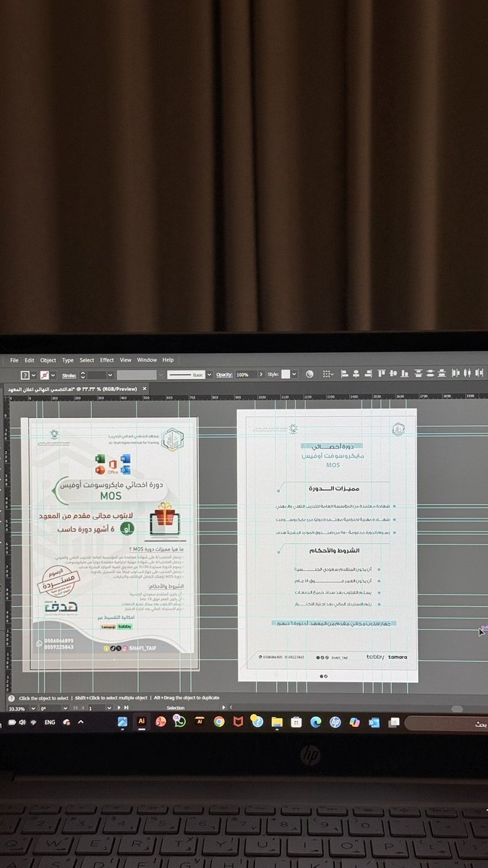
Task: Click Horizontal Distribute Right icon
Action: [x=479, y=374]
